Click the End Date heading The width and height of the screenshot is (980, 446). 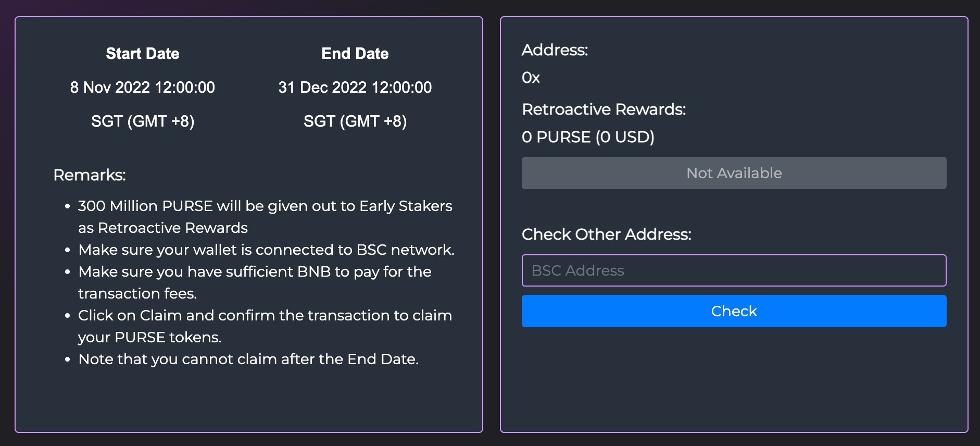point(355,54)
